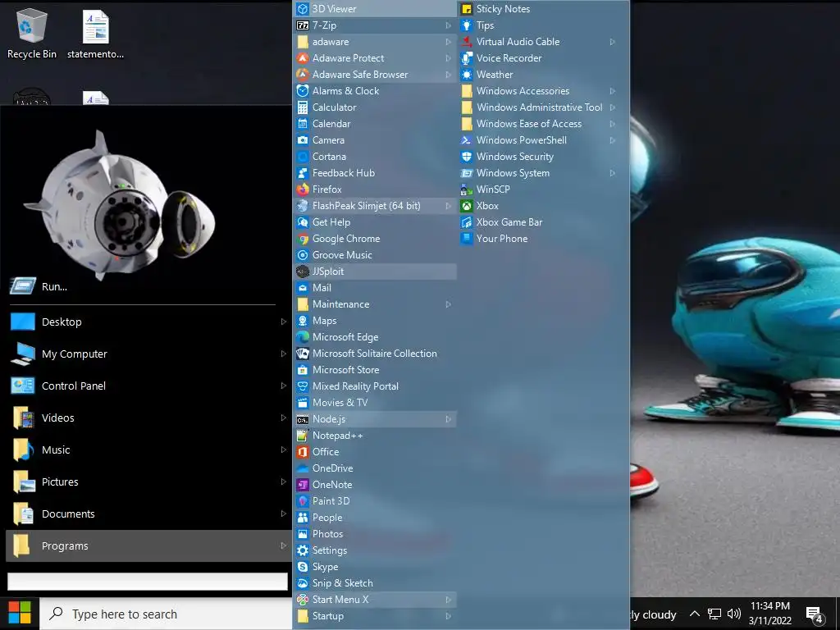Click the Firefox icon
840x630 pixels.
[x=303, y=189]
